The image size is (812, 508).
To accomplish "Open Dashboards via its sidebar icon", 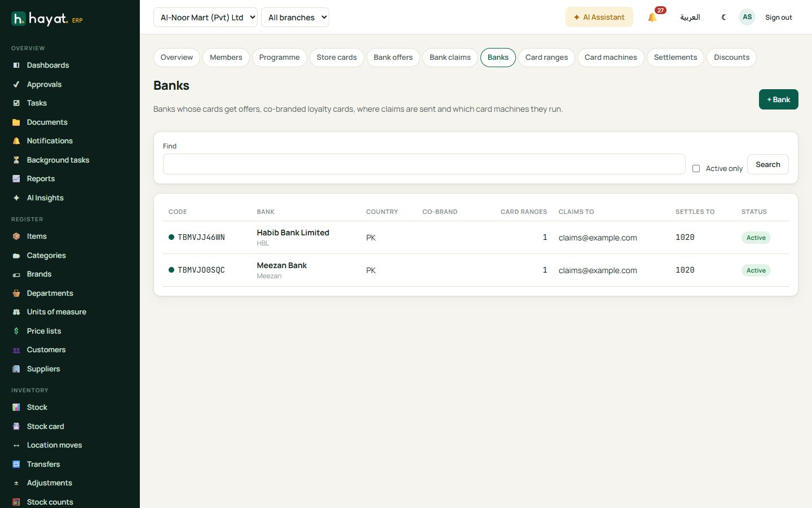I will pyautogui.click(x=16, y=65).
